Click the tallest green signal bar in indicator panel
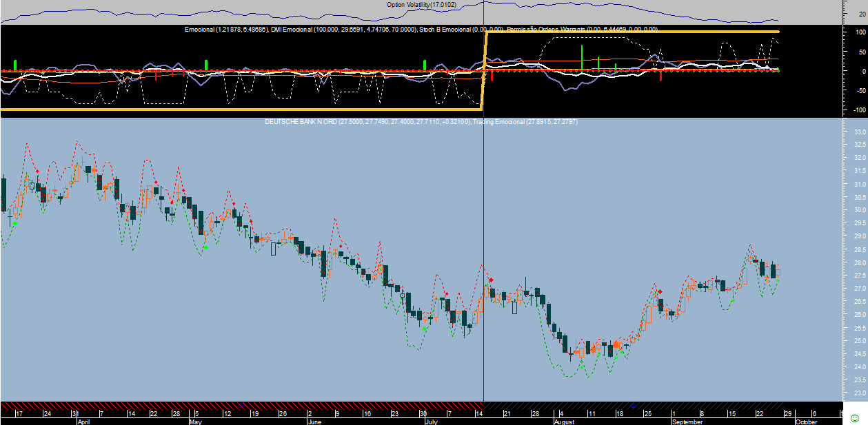Screen dimensions: 868x425 point(582,56)
